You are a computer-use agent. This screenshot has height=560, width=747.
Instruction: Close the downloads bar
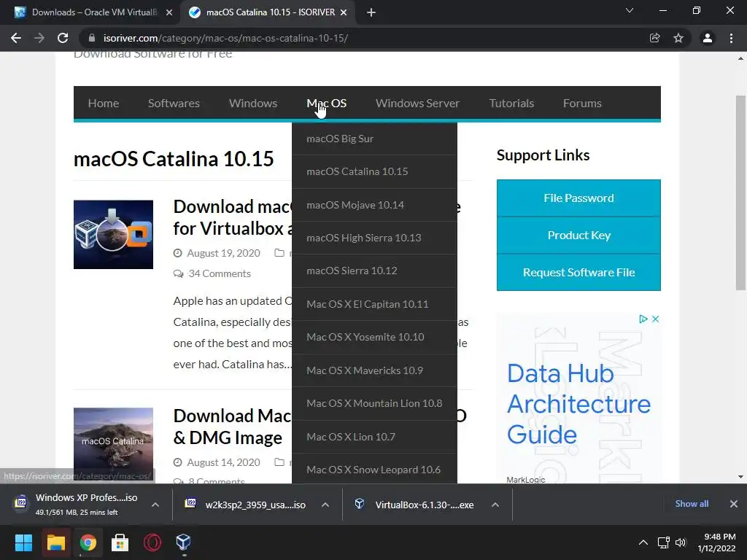point(734,504)
